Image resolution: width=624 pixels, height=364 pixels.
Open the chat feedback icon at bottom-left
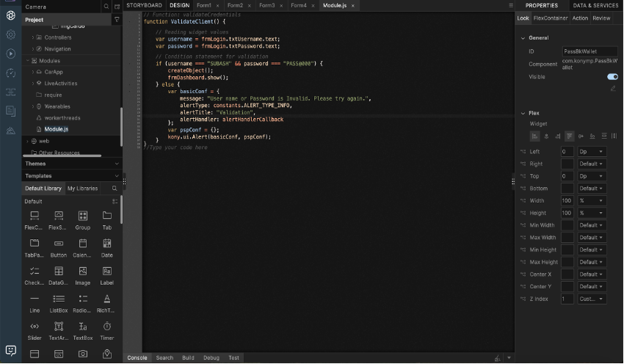tap(10, 351)
